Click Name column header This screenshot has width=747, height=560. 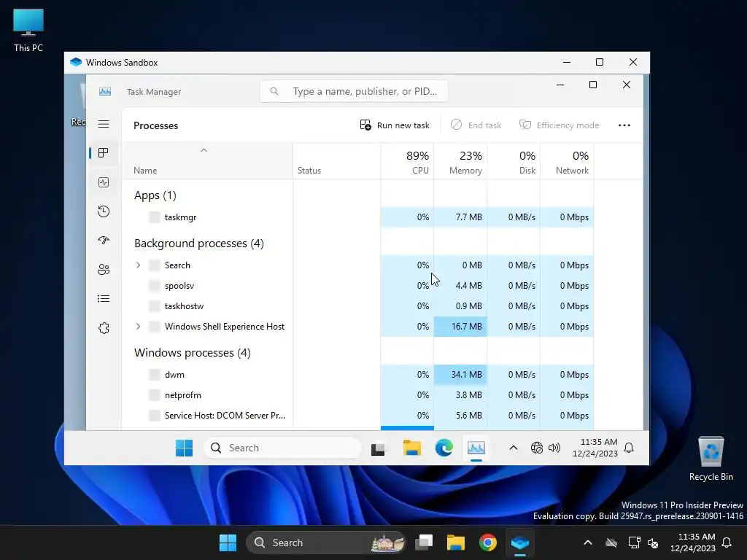tap(207, 162)
